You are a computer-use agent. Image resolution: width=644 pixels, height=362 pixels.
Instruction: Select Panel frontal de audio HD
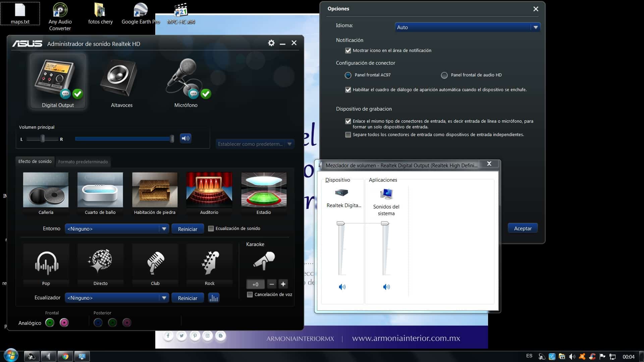[444, 75]
